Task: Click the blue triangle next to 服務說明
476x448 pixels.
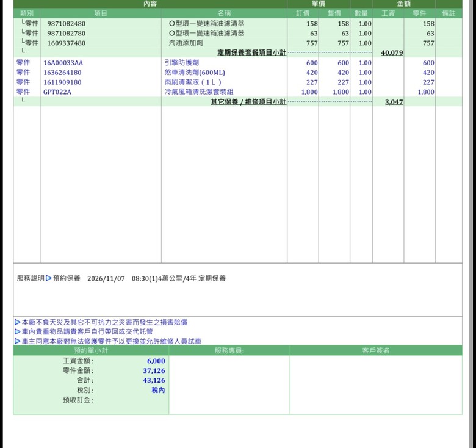Action: click(49, 278)
